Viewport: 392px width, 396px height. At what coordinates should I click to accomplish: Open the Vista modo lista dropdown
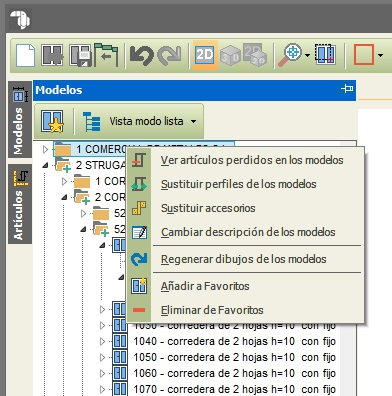(193, 121)
